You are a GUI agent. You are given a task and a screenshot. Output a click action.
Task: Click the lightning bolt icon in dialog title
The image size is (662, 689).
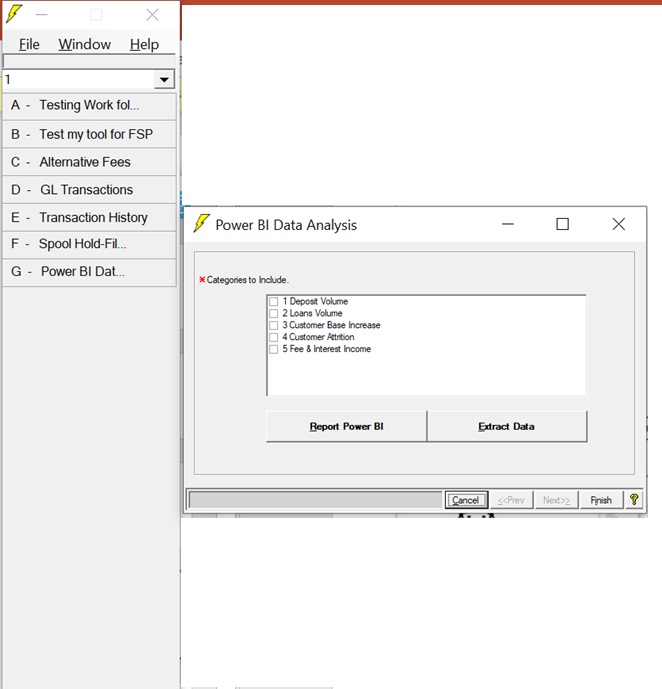(x=201, y=224)
